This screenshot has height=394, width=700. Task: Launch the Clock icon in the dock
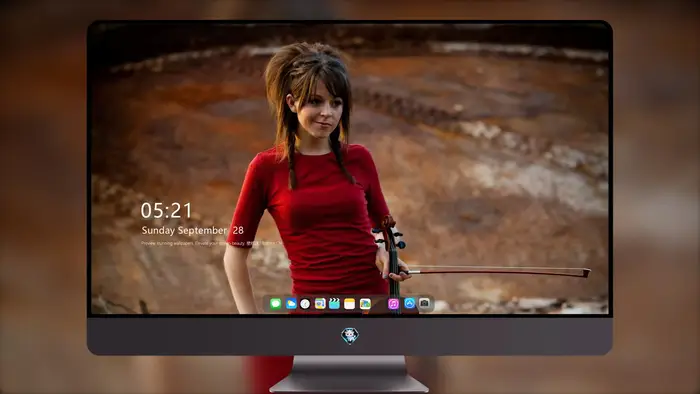(305, 304)
